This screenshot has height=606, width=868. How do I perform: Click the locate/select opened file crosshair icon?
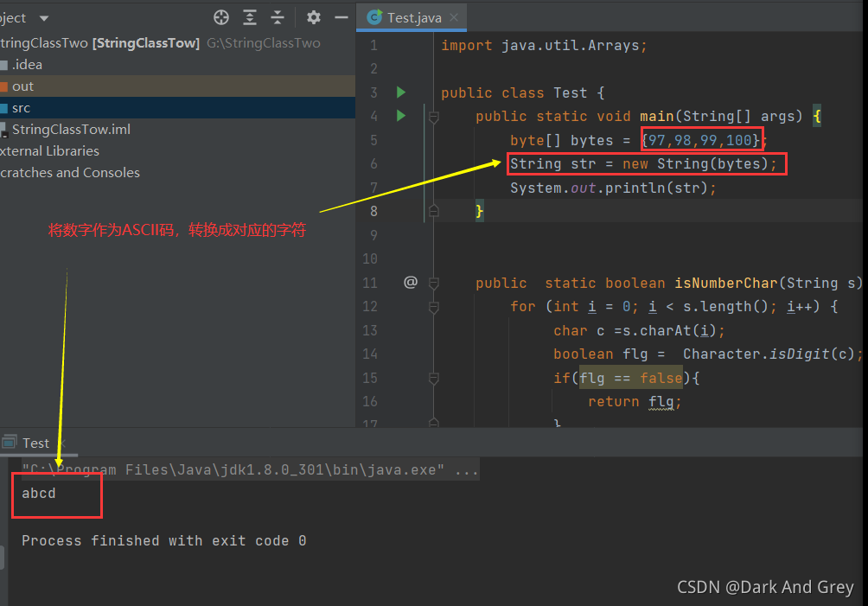[220, 17]
